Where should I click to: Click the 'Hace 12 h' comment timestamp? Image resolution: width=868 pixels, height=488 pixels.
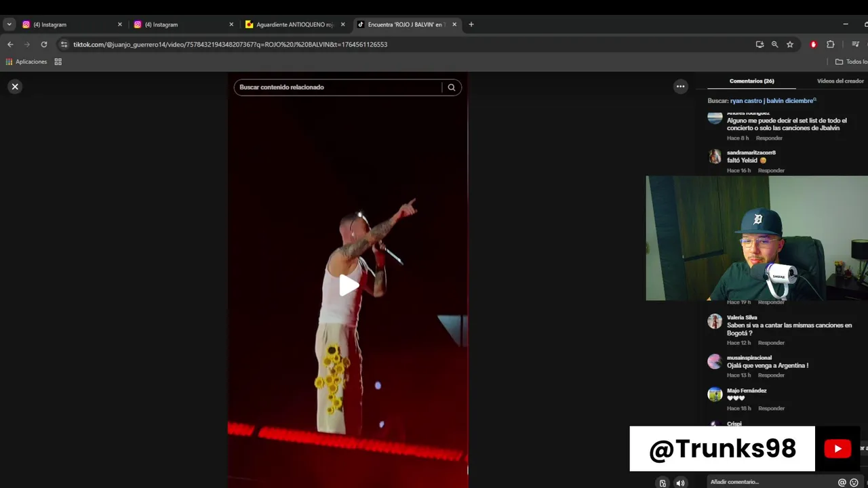(x=739, y=343)
